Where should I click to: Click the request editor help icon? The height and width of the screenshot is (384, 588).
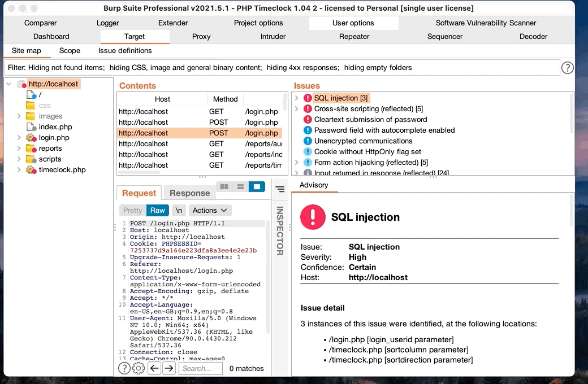coord(124,369)
